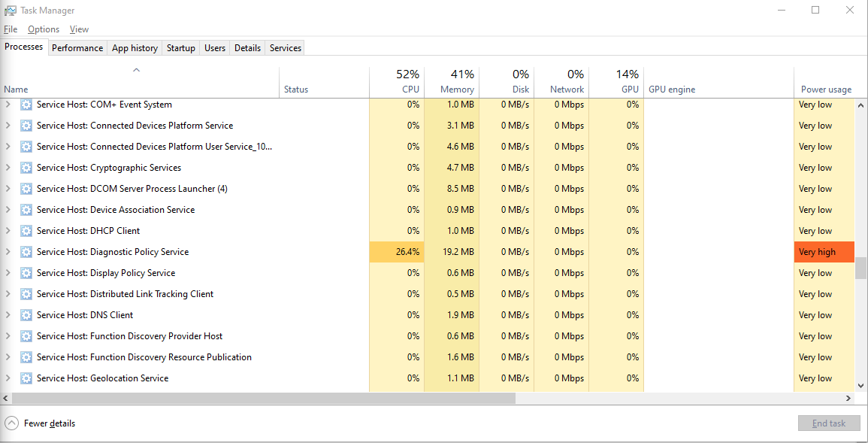Click horizontal scrollbar left arrow
The height and width of the screenshot is (443, 868).
(x=5, y=398)
